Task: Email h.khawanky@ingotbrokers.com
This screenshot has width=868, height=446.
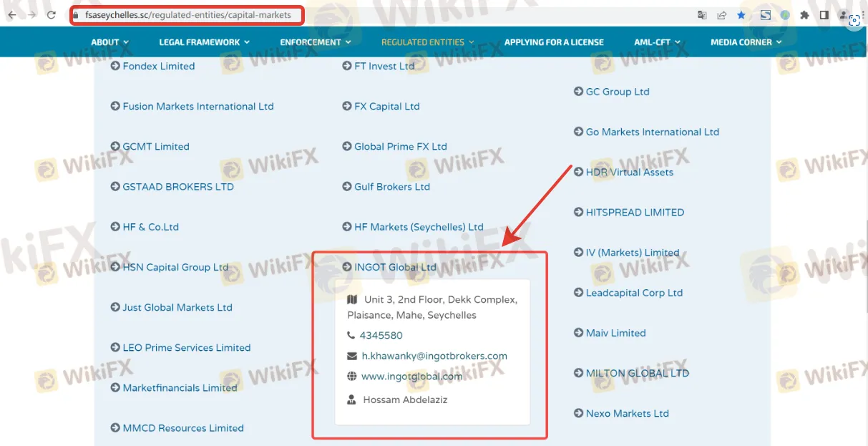Action: click(434, 356)
